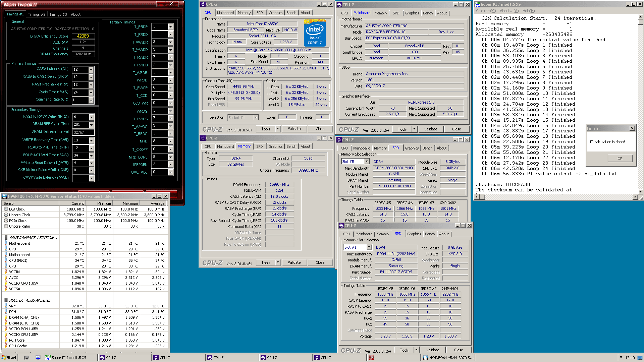This screenshot has height=362, width=644.
Task: Click the bolt icon beside DRAM (CHA, CHB)
Action: tap(6, 317)
